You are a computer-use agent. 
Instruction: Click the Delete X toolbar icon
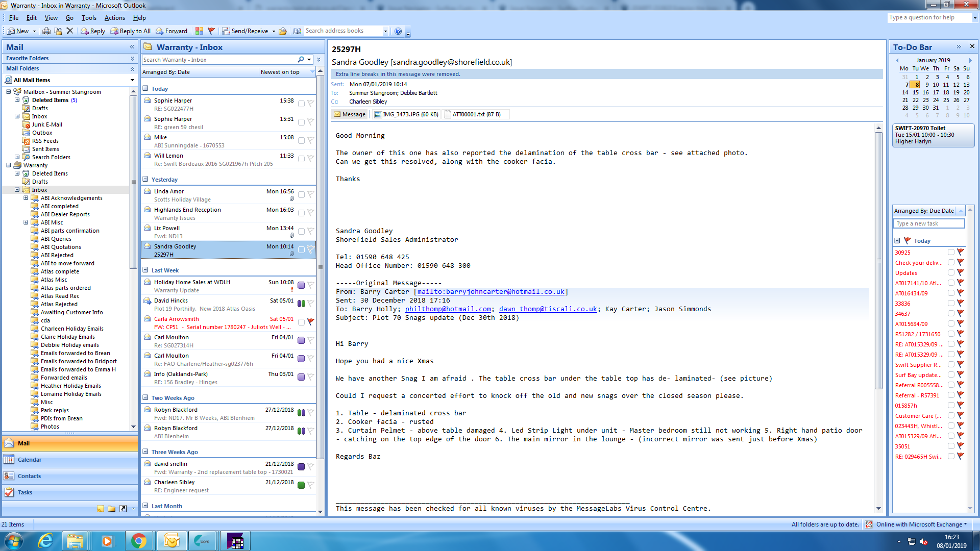point(70,31)
